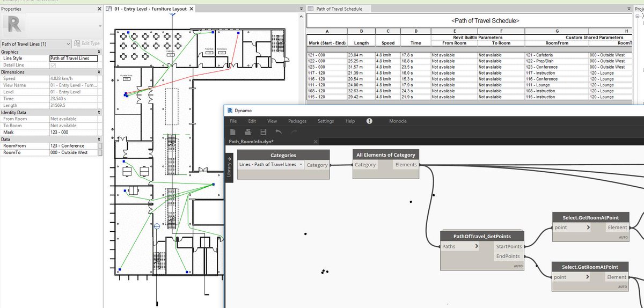Viewport: 644px width, 308px height.
Task: Click the Mark (Start - Eind) column header
Action: (326, 43)
